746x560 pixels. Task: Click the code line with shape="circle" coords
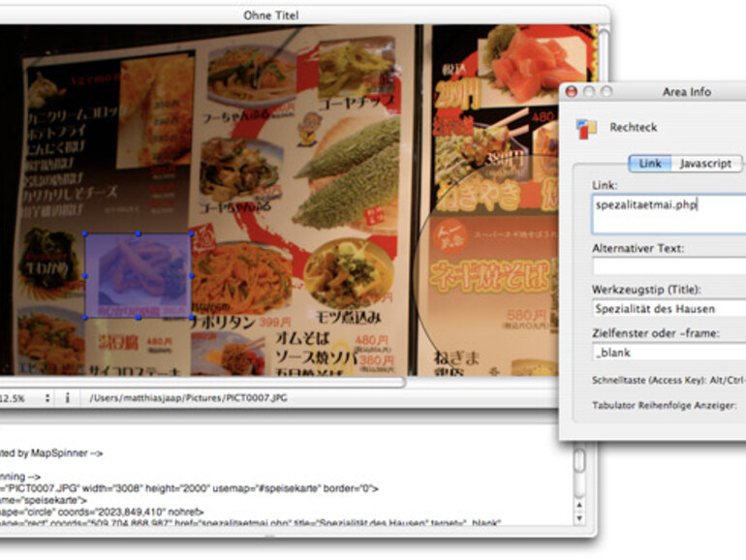[102, 513]
